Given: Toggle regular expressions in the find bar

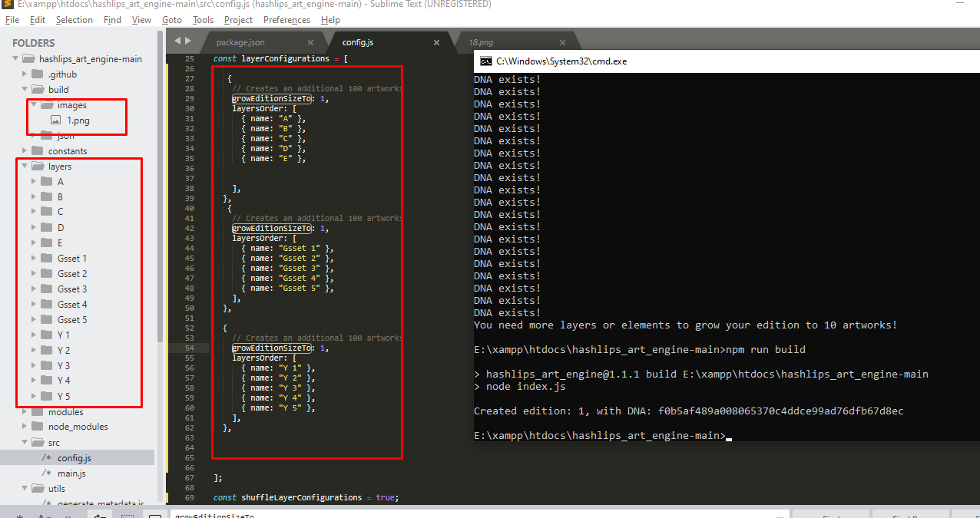Looking at the screenshot, I should coord(20,514).
